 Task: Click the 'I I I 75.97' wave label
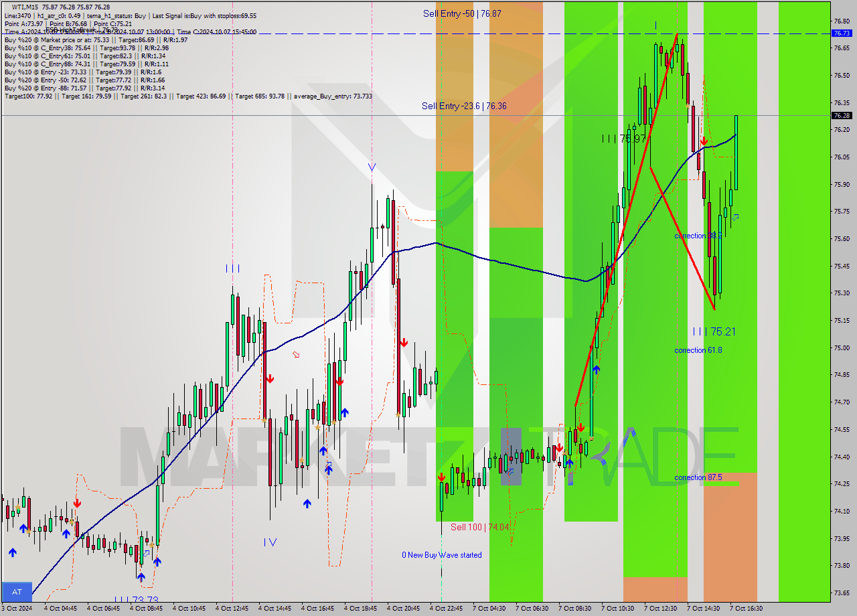[623, 139]
